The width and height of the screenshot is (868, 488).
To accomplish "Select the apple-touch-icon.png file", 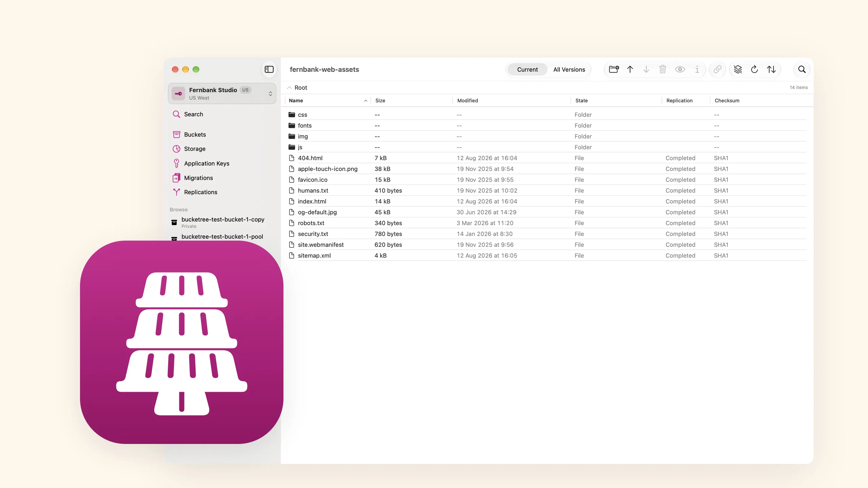I will pyautogui.click(x=547, y=169).
